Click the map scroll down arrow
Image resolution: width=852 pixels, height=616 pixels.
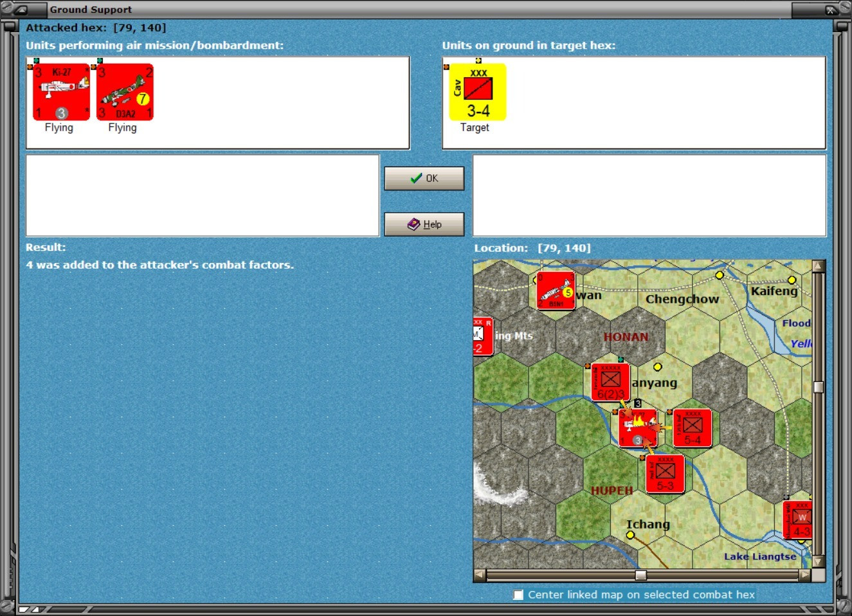[x=819, y=562]
